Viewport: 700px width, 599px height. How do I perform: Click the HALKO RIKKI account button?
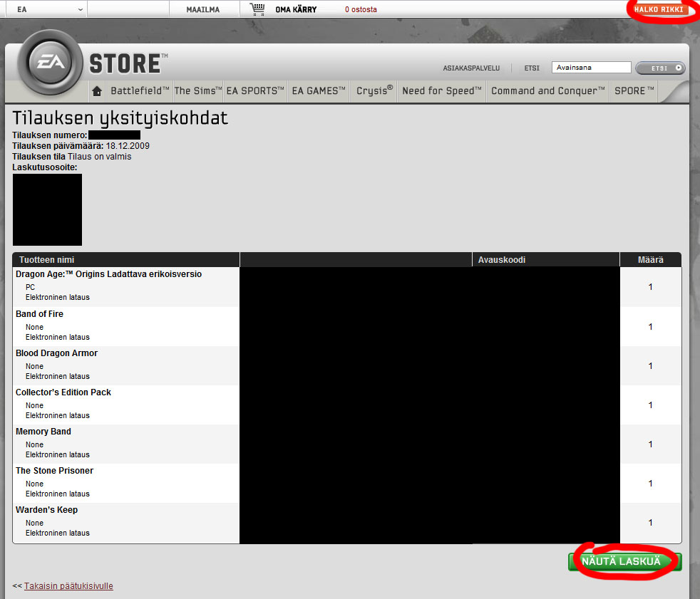[x=659, y=9]
